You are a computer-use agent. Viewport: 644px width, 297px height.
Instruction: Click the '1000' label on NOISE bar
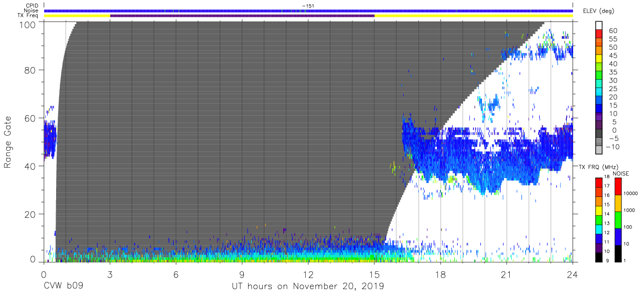pos(630,210)
